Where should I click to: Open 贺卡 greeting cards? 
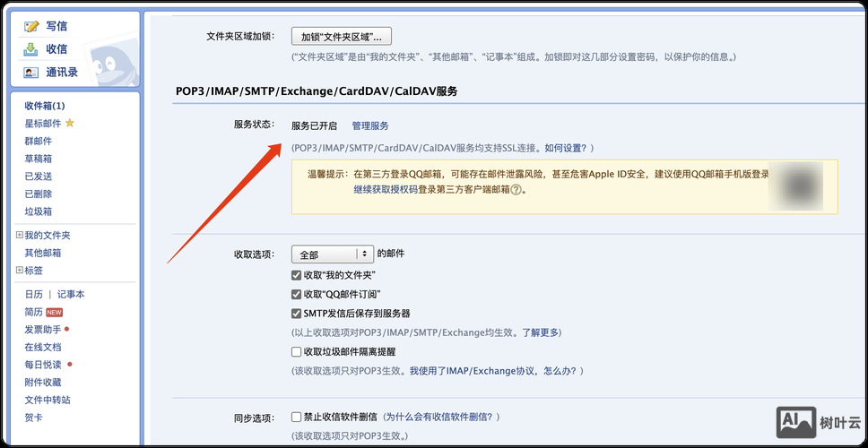(x=34, y=418)
